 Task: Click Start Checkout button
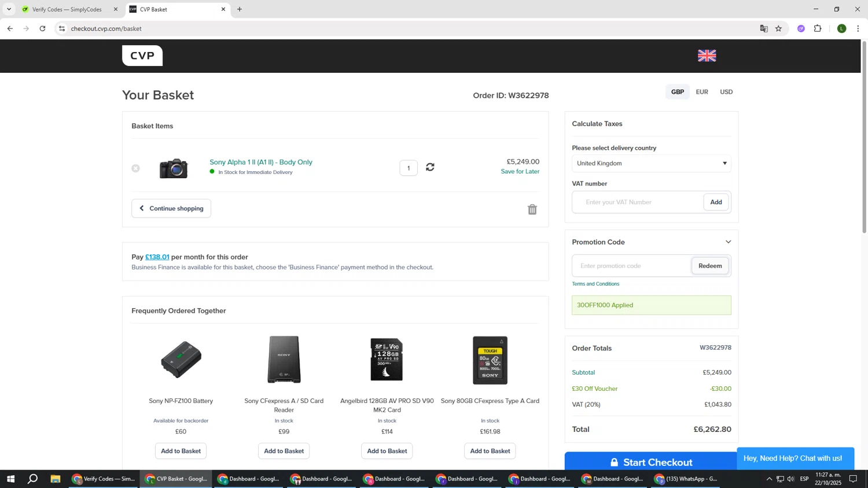point(652,462)
